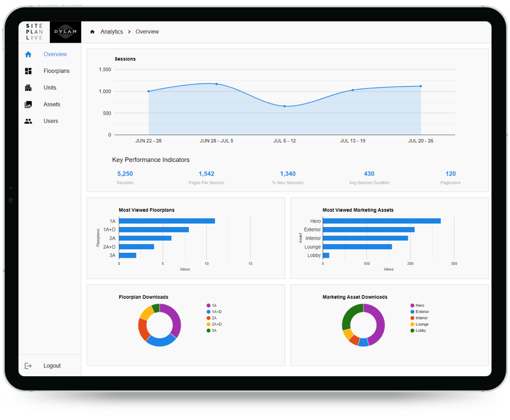Click the JUL 13 - 19 data point

(353, 90)
